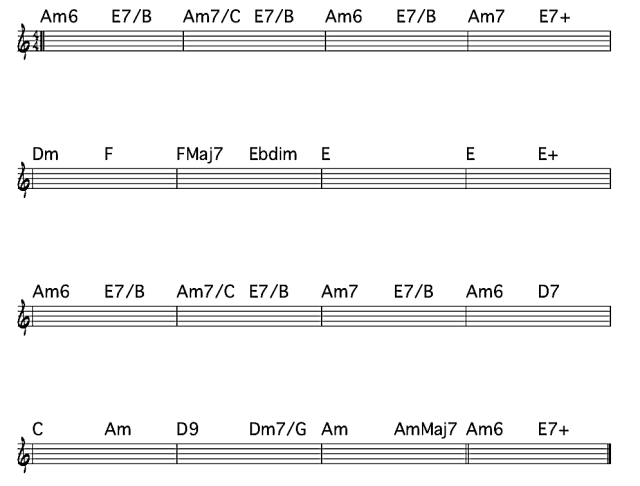Screen dimensions: 640x486
Task: Click the Dm7/G chord symbol
Action: tap(274, 430)
